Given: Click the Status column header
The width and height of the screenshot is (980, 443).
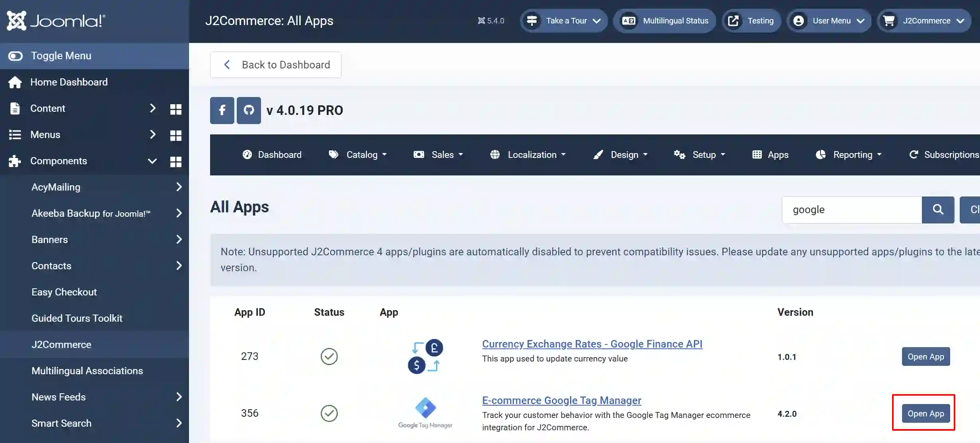Looking at the screenshot, I should click(x=329, y=312).
